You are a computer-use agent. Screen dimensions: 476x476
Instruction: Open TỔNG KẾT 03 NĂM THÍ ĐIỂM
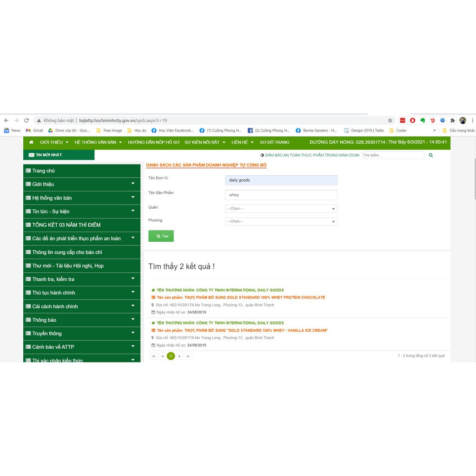click(82, 225)
